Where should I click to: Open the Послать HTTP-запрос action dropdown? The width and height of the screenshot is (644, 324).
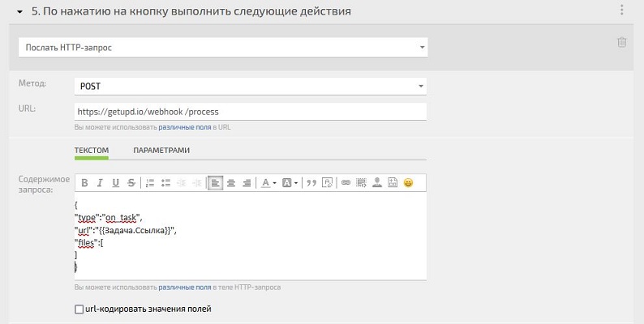223,48
